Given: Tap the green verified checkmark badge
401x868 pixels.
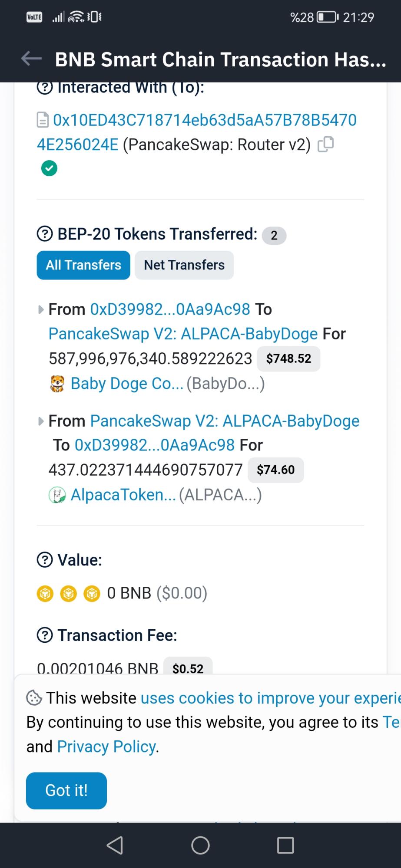Looking at the screenshot, I should click(49, 168).
